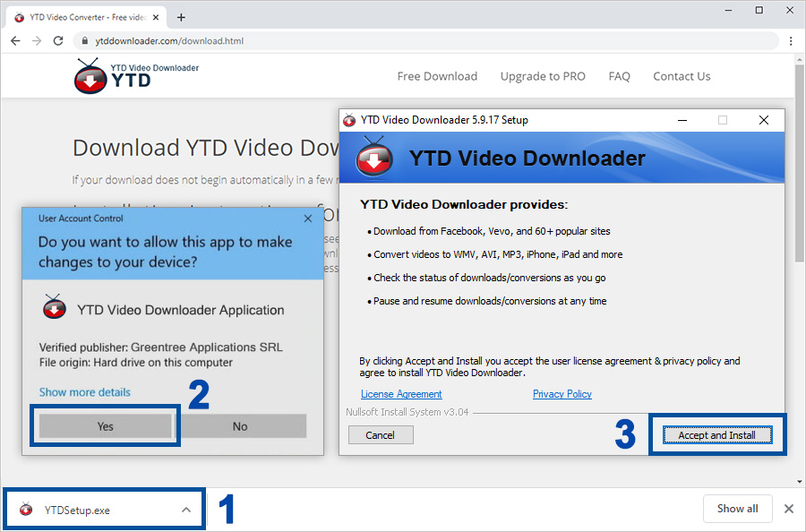Close the downloads bar with X
This screenshot has height=532, width=806.
[x=789, y=509]
